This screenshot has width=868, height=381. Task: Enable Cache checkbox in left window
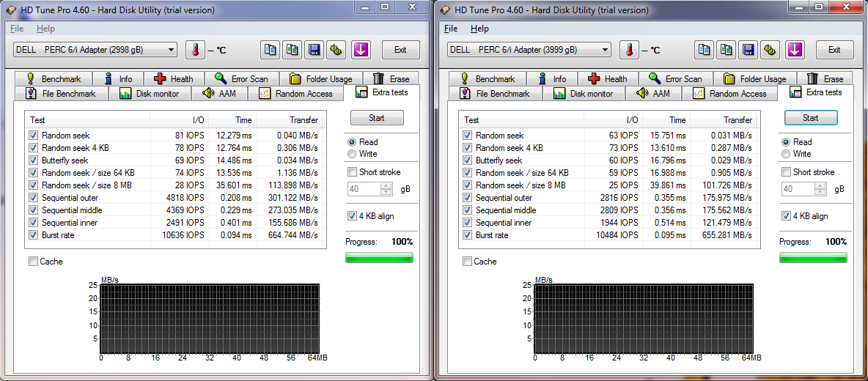[x=33, y=262]
